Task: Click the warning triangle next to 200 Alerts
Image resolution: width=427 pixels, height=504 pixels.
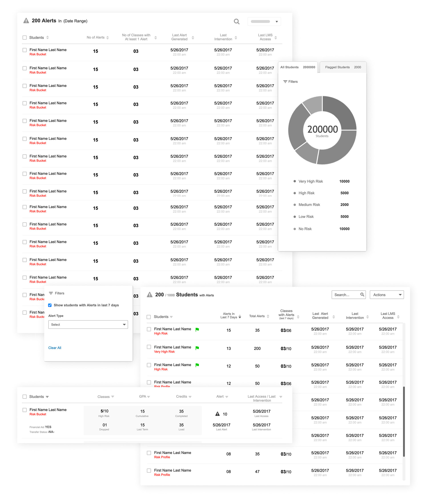Action: click(x=26, y=21)
